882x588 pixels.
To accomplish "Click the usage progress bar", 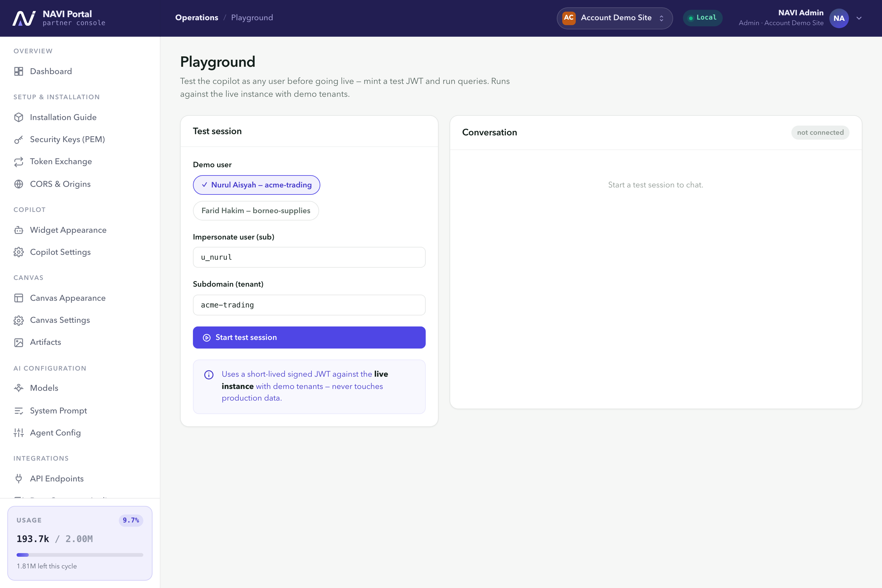I will point(80,555).
